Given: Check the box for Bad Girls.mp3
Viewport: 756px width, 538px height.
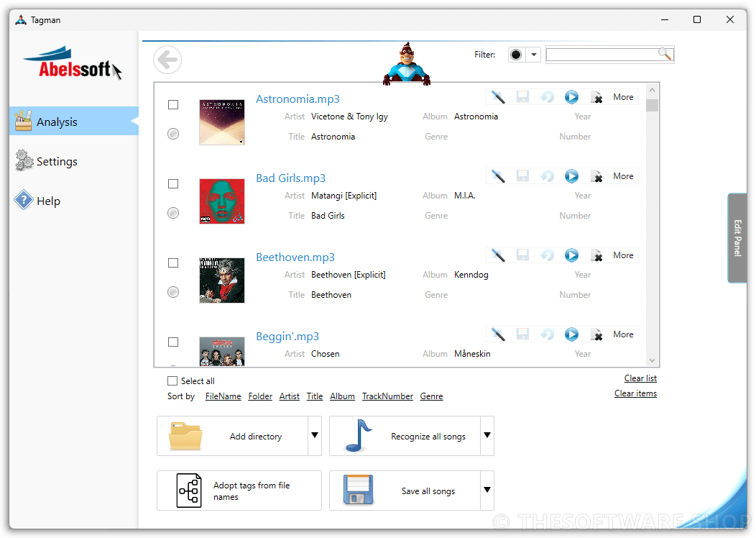Looking at the screenshot, I should (173, 184).
